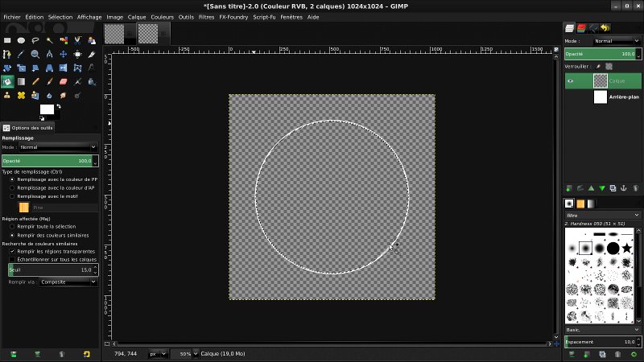Image resolution: width=644 pixels, height=362 pixels.
Task: Open the Calque menu
Action: [137, 17]
